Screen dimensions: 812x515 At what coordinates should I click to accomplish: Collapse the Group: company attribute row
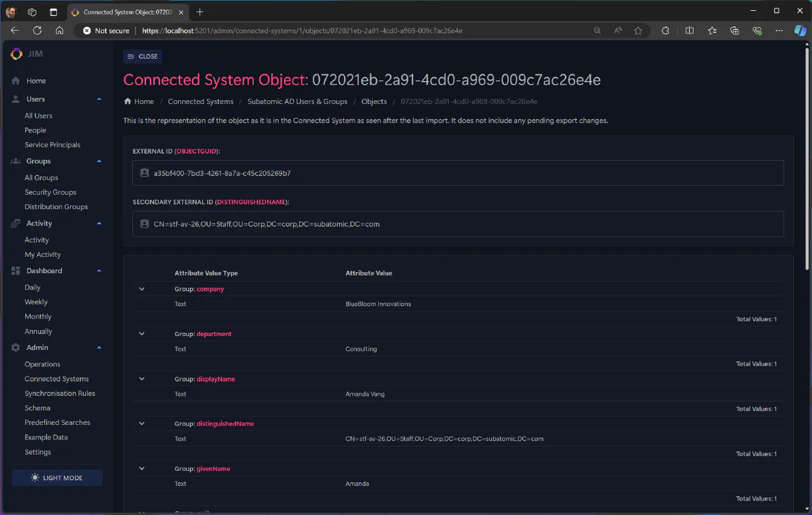point(141,289)
